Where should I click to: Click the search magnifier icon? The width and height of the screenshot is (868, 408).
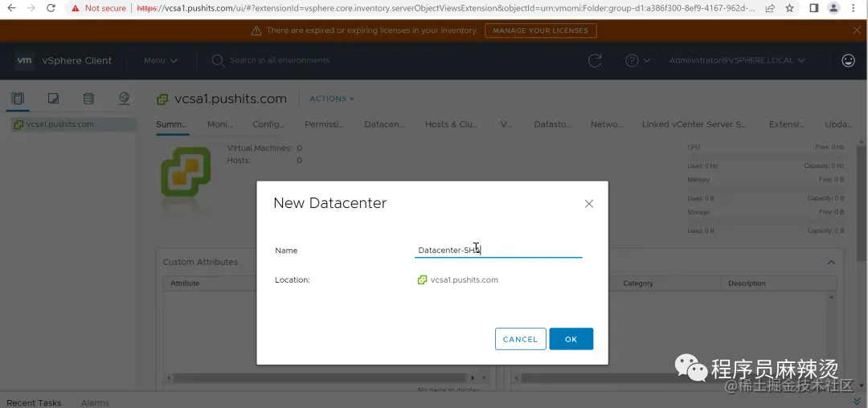click(218, 60)
